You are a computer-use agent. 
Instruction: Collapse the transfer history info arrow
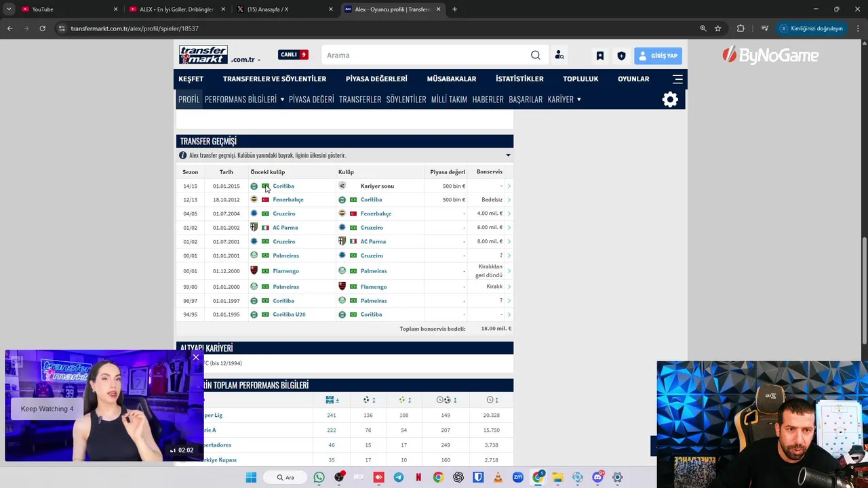(x=508, y=155)
